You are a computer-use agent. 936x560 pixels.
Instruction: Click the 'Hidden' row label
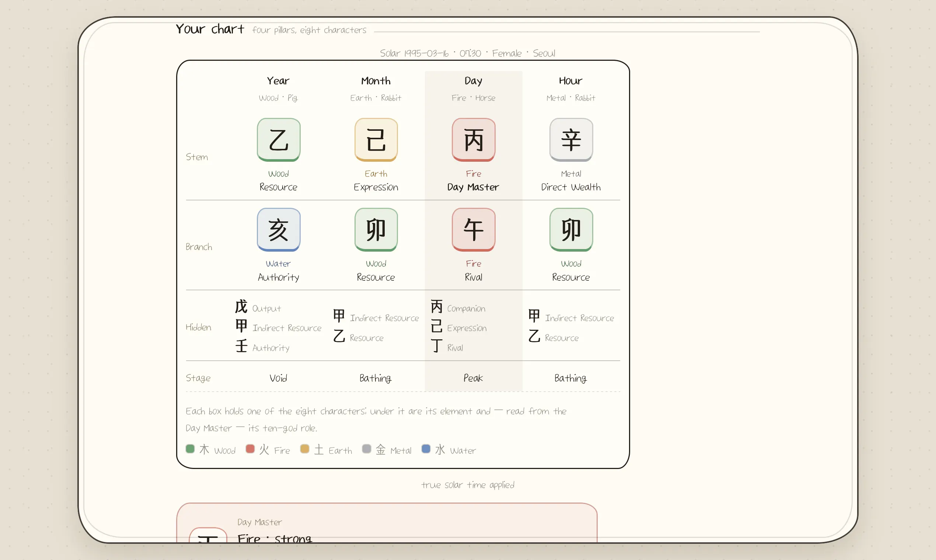coord(199,327)
